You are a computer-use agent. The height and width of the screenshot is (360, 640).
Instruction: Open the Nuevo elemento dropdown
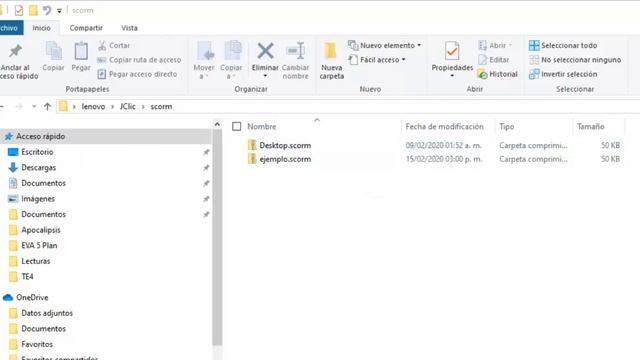[x=384, y=45]
